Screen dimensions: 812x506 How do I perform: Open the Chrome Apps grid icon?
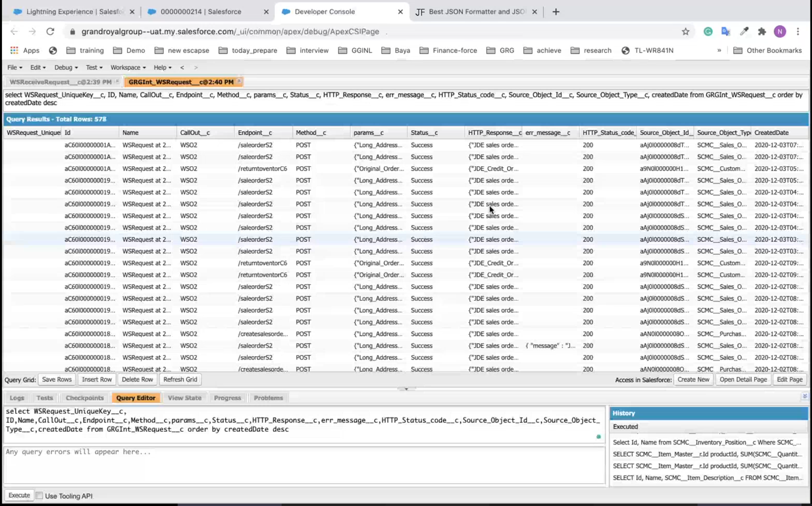tap(14, 50)
